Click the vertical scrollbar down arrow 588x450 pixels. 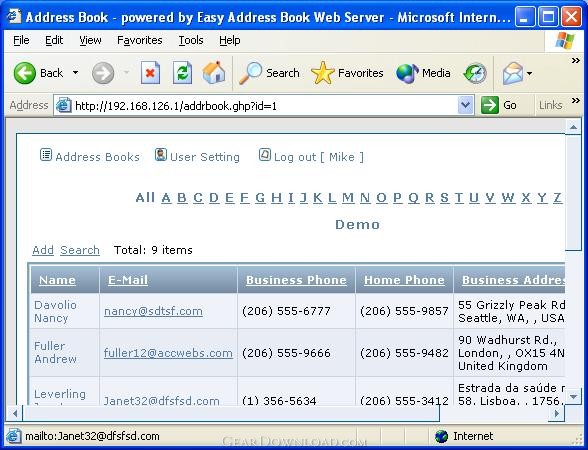pyautogui.click(x=573, y=396)
